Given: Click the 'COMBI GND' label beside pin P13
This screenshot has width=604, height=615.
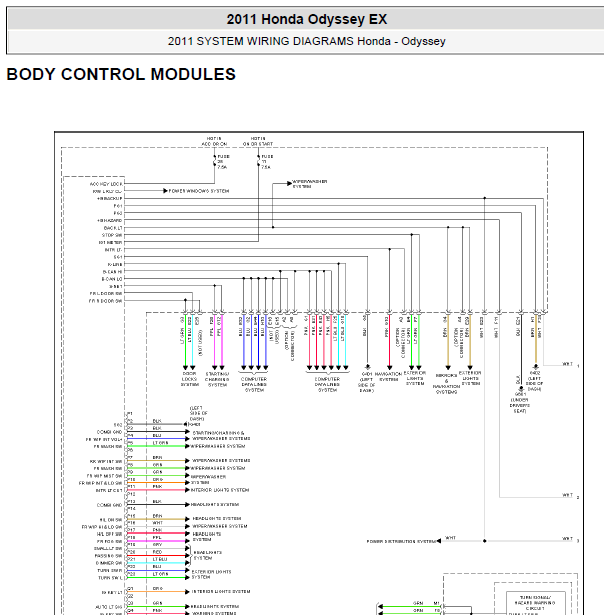Looking at the screenshot, I should pos(110,505).
